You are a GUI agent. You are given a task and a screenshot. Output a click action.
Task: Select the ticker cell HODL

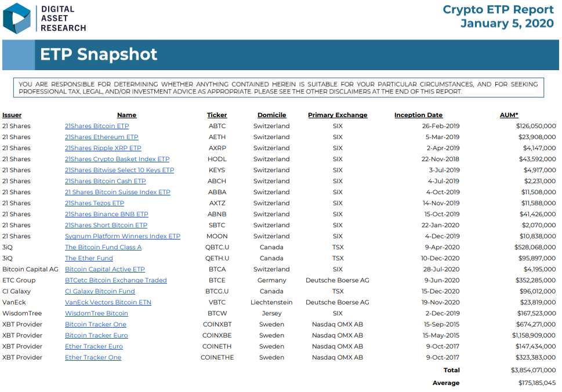click(217, 159)
